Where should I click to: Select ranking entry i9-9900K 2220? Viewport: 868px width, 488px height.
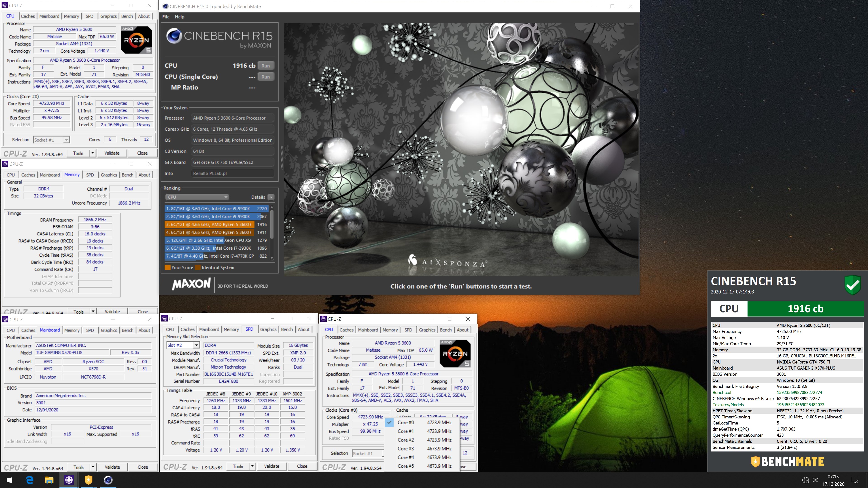[x=216, y=209]
